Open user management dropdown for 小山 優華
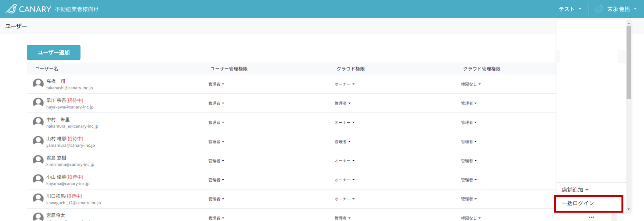Image resolution: width=644 pixels, height=221 pixels. click(x=216, y=180)
